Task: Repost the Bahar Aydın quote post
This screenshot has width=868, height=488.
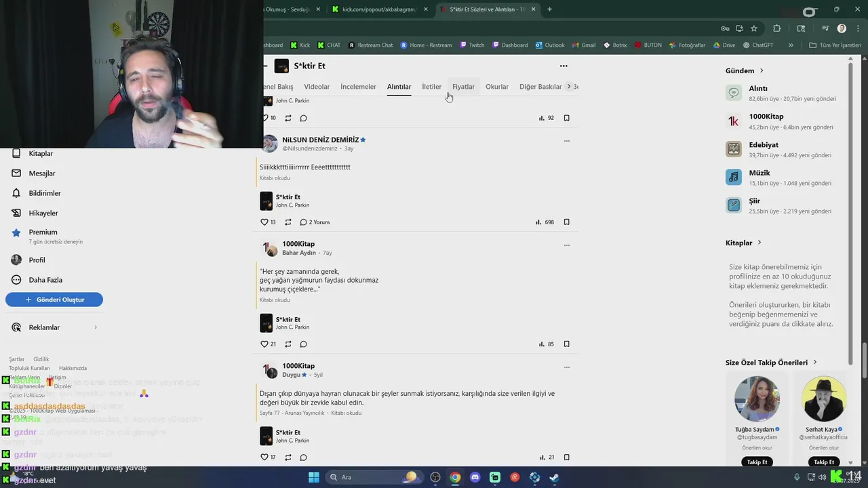Action: tap(288, 344)
